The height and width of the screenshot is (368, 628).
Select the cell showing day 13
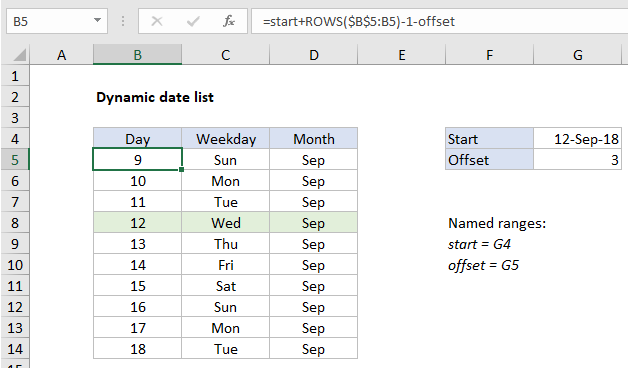coord(137,244)
